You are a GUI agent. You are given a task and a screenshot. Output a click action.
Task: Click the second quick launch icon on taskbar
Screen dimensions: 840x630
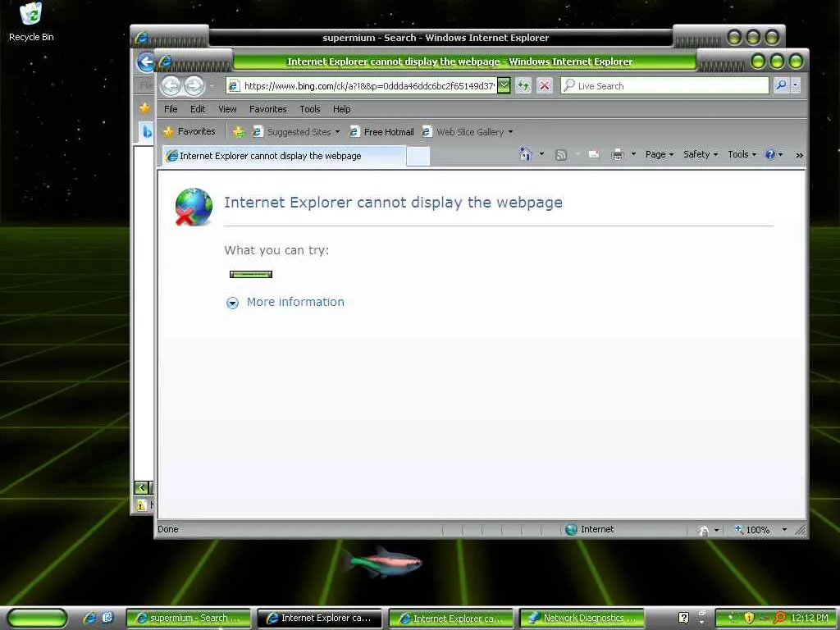(x=107, y=618)
